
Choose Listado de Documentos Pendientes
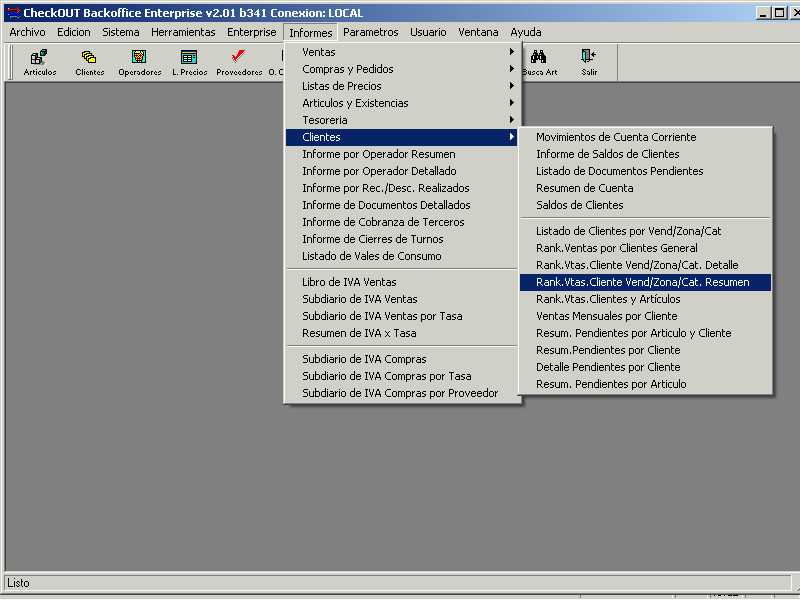(645, 171)
